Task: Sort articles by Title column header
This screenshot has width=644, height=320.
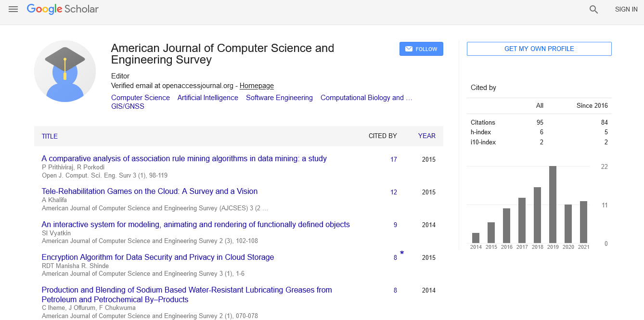Action: click(x=50, y=136)
